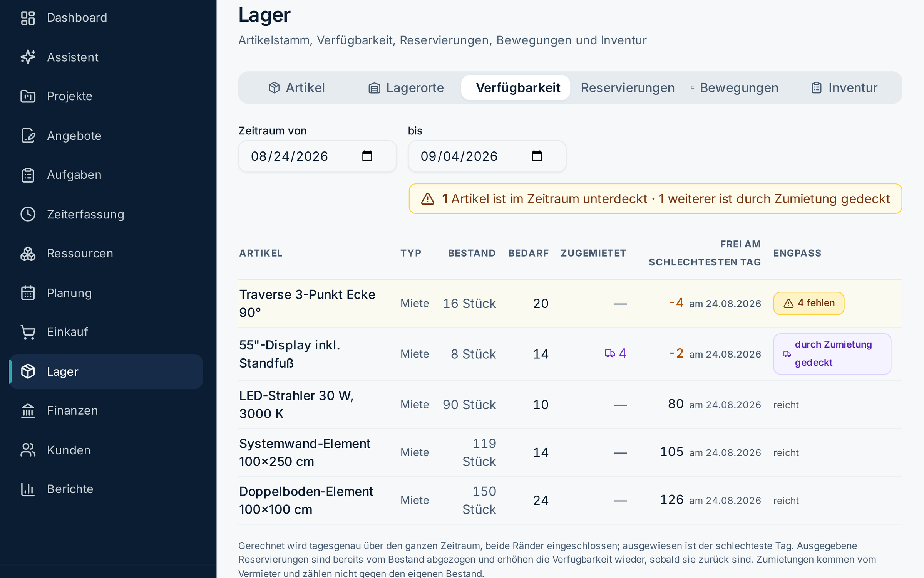The image size is (924, 578).
Task: Click the box icon on Artikel tab
Action: point(274,88)
